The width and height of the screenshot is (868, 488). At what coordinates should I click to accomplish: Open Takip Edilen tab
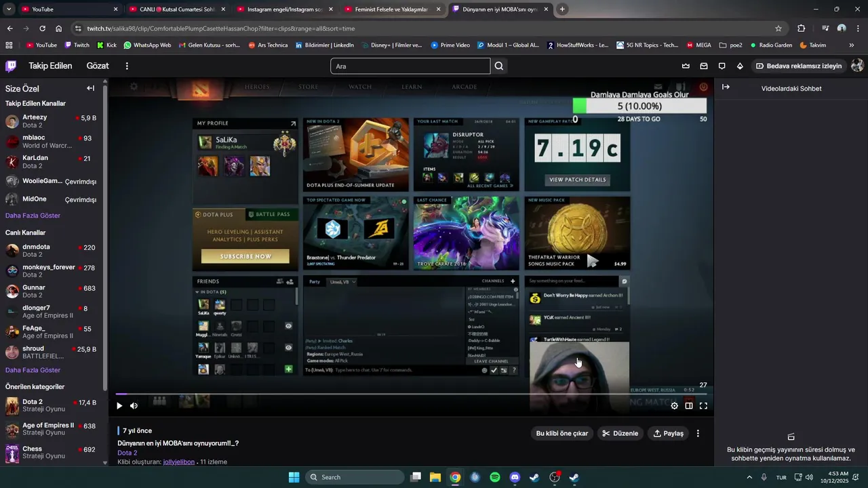50,66
